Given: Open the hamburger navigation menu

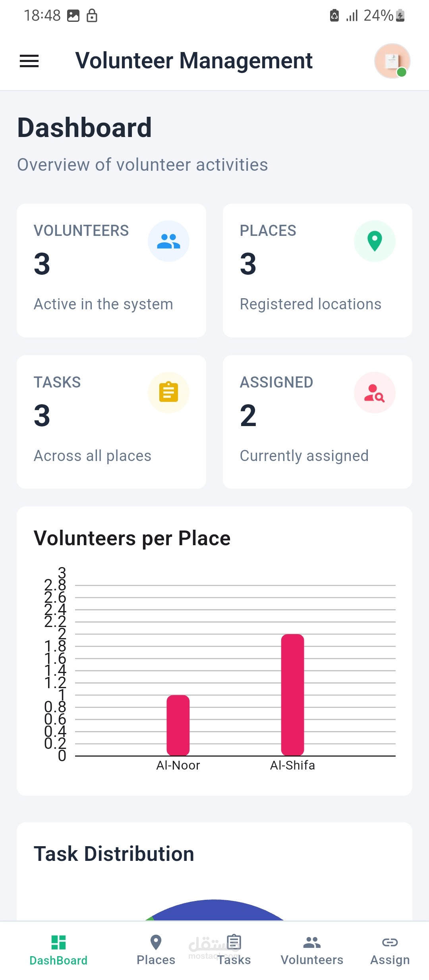Looking at the screenshot, I should [29, 61].
